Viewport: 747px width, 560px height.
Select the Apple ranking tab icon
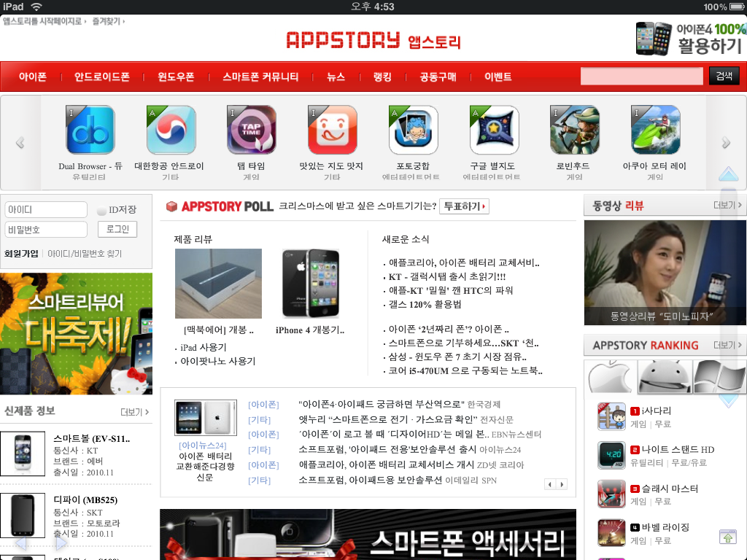tap(611, 377)
